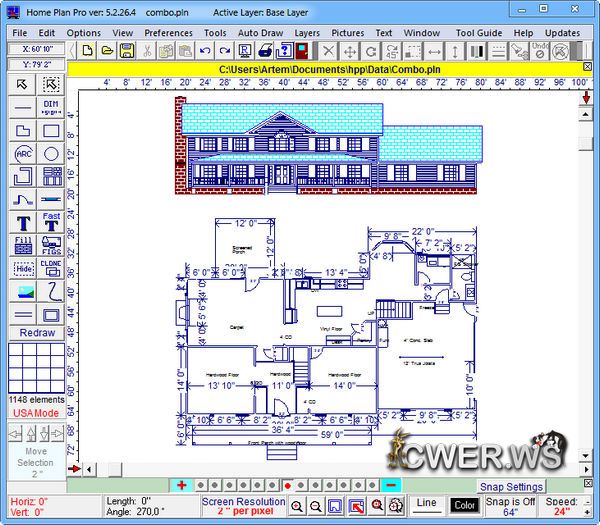Click the flip horizontal arrows icon

434,51
